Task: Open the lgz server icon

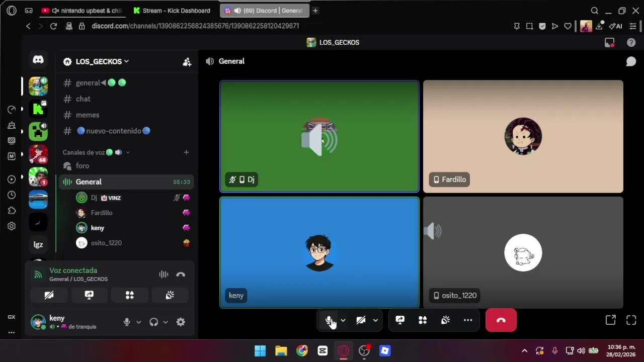Action: point(38,245)
